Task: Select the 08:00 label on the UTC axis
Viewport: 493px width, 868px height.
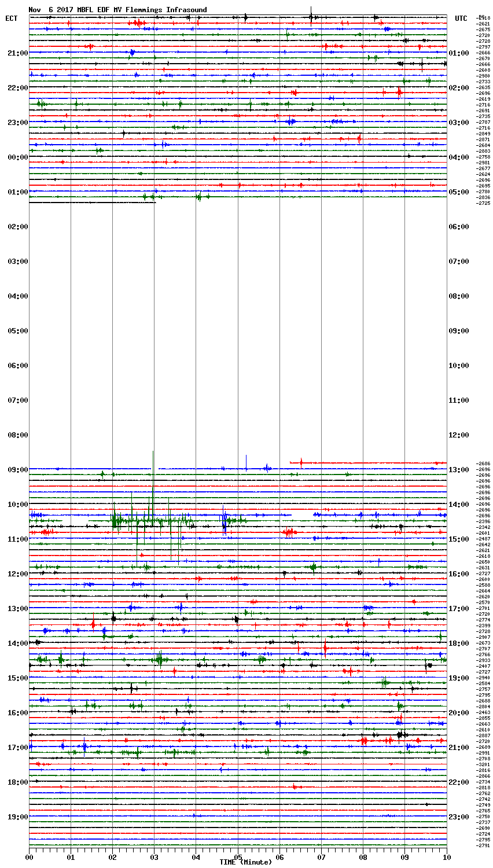Action: (x=459, y=296)
